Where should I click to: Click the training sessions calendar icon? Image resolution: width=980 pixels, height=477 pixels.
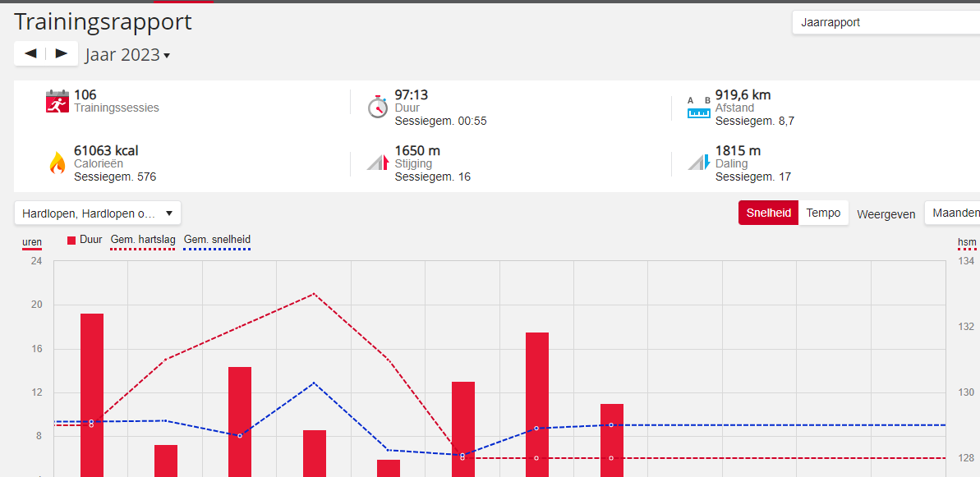pos(57,102)
